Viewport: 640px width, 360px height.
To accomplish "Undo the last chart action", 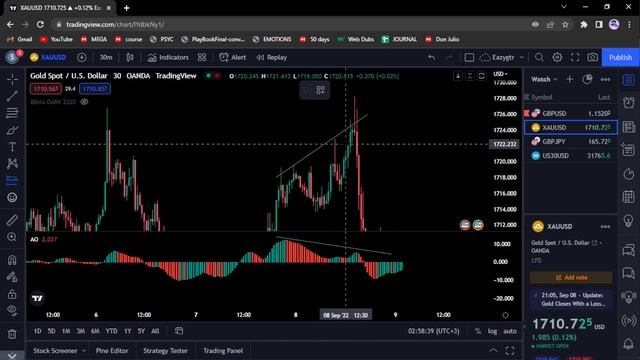I will pos(431,58).
